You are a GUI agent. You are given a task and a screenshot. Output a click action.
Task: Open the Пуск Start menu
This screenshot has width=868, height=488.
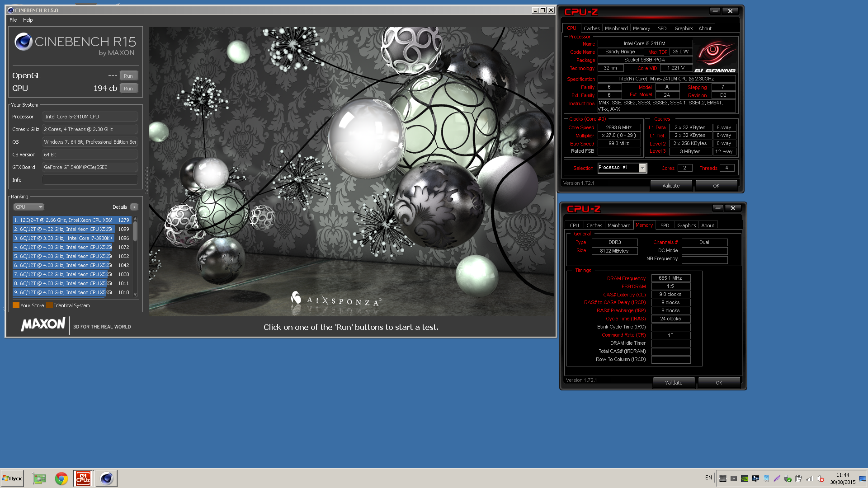(x=12, y=478)
